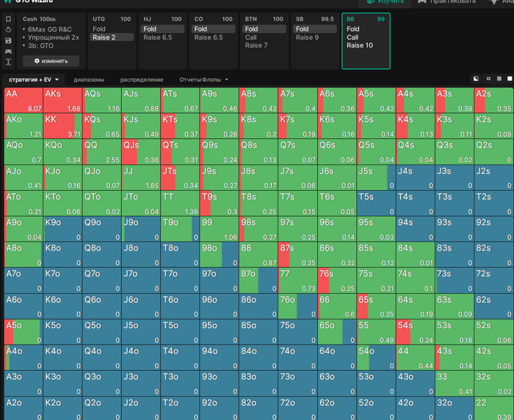
Task: Click the reset/refresh circular arrow icon
Action: tap(9, 30)
